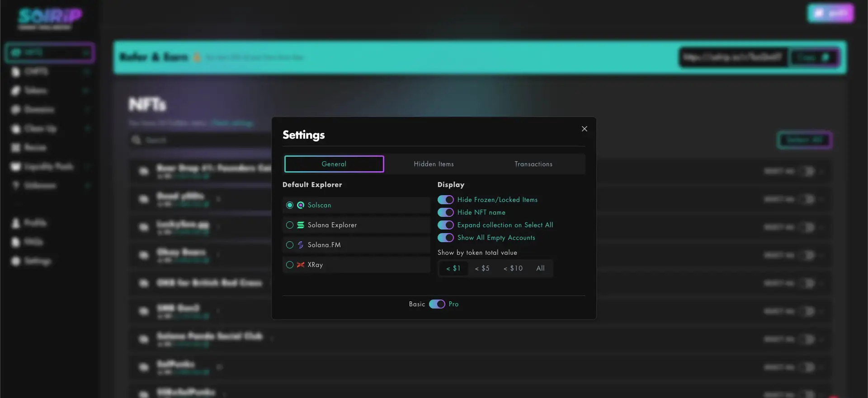Click the Solana.FM logo icon
This screenshot has width=868, height=398.
click(301, 245)
